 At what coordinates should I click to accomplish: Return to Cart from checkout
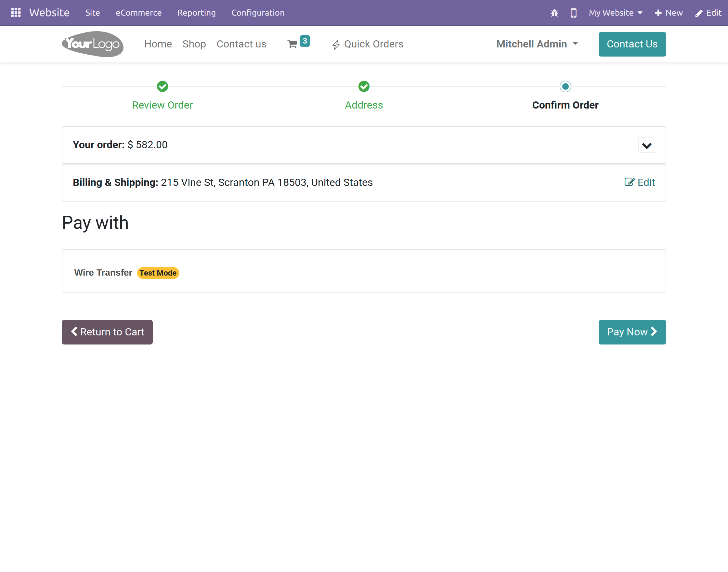107,332
